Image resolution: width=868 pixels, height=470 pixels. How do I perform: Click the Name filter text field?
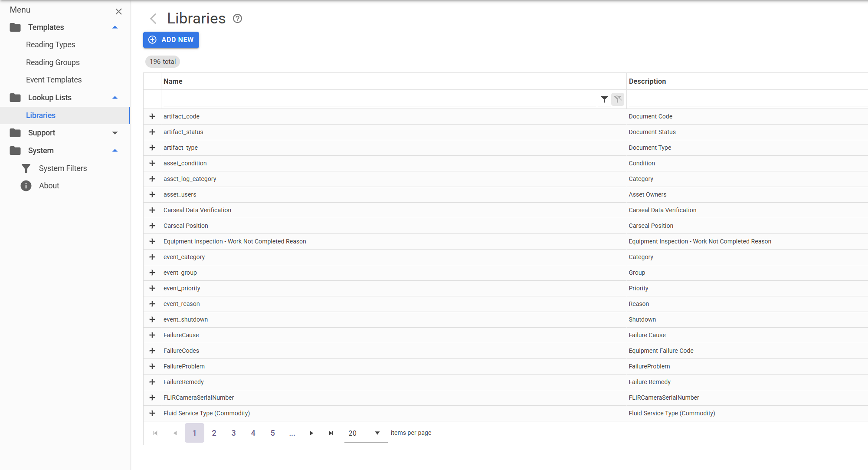[380, 99]
